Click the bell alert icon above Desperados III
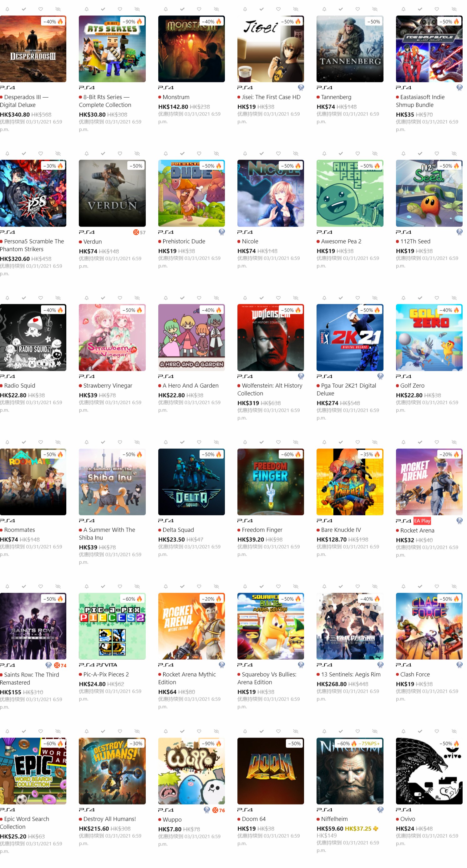467x868 pixels. [x=7, y=9]
